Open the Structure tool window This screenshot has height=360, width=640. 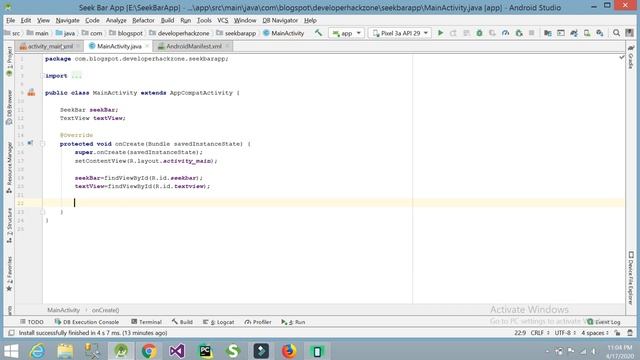(9, 226)
